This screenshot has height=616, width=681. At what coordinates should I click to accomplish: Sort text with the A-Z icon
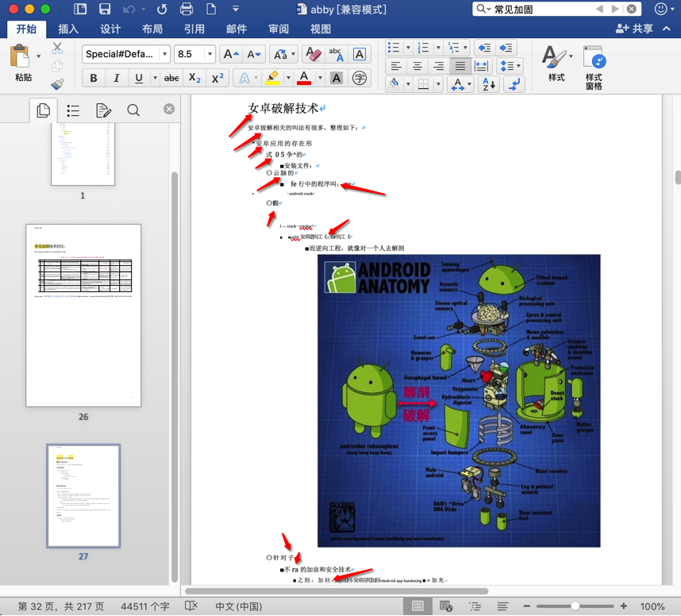click(x=490, y=84)
